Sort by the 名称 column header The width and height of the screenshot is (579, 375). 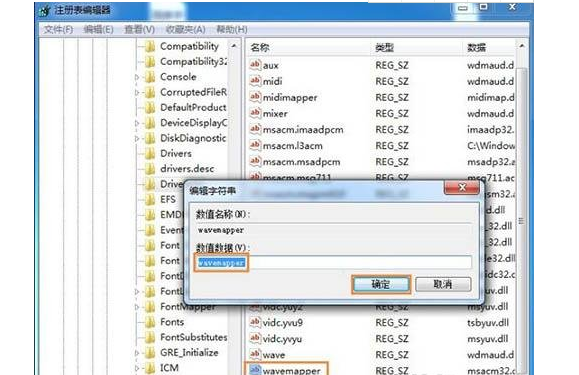[308, 47]
